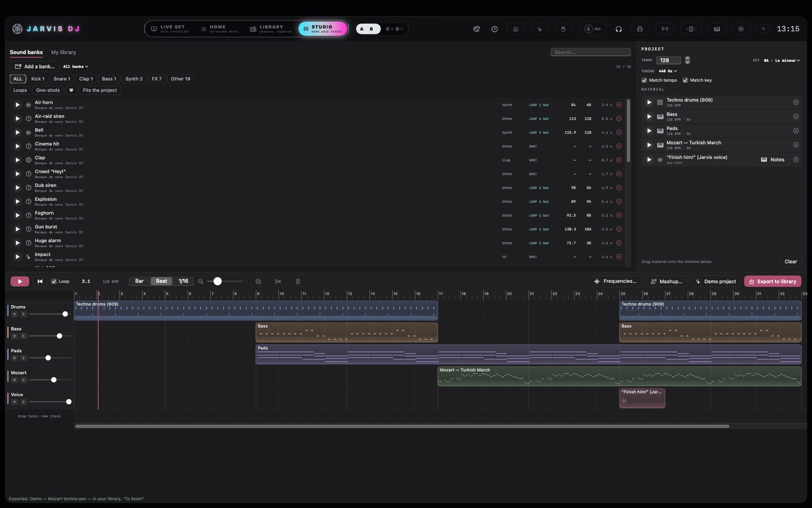Click the sparkle effects icon in top bar
The width and height of the screenshot is (812, 508).
540,29
